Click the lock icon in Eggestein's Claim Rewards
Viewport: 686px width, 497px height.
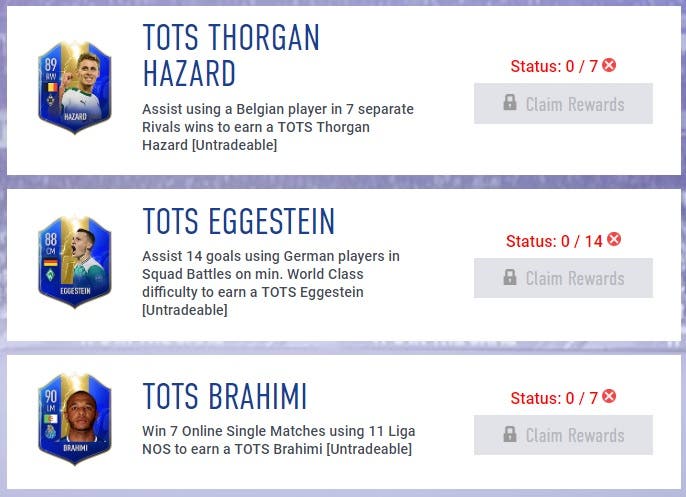[x=510, y=277]
